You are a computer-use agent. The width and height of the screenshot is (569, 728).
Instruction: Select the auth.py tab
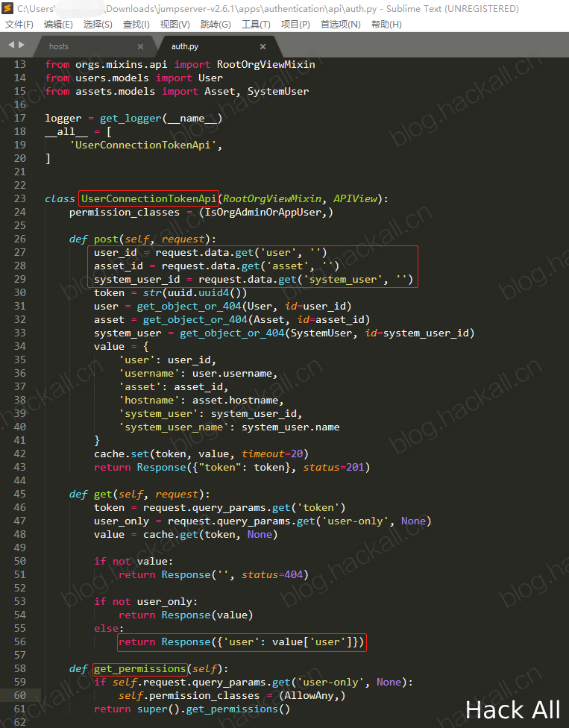click(x=185, y=46)
